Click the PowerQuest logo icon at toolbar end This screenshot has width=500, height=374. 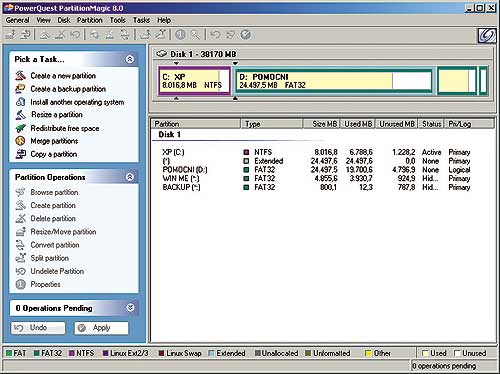(487, 35)
